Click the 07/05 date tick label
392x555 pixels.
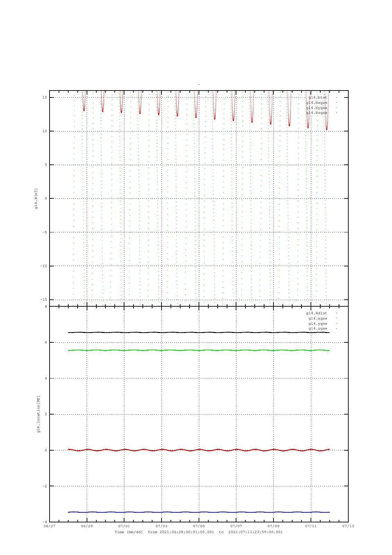(199, 526)
